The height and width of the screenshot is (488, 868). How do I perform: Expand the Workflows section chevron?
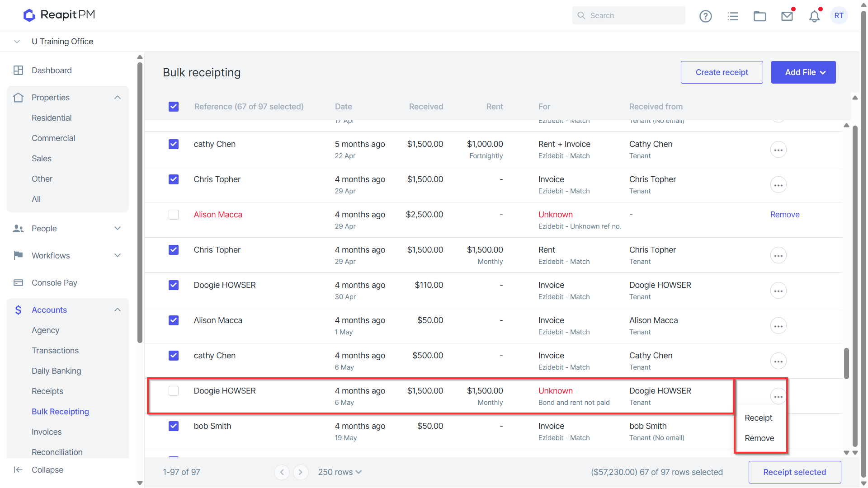click(x=118, y=256)
